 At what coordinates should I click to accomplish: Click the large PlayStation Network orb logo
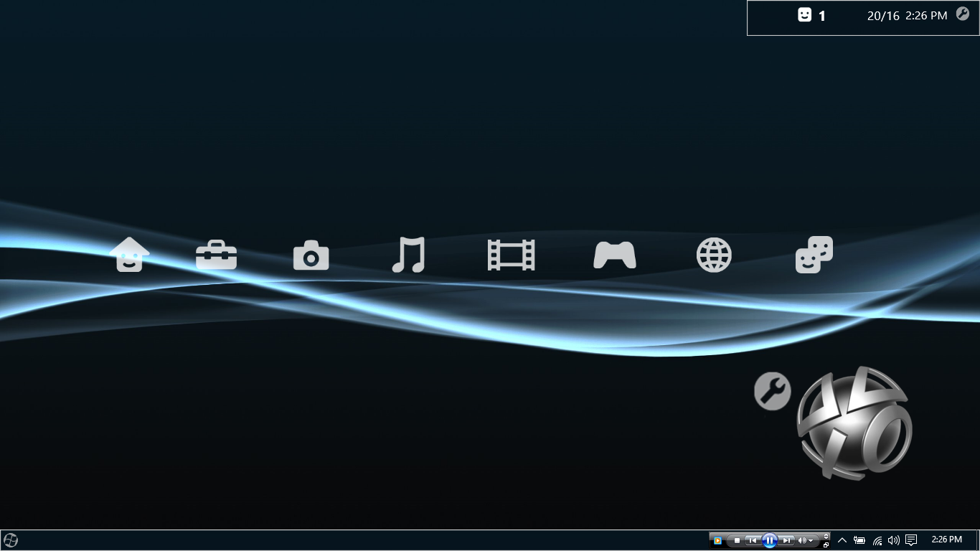tap(854, 423)
